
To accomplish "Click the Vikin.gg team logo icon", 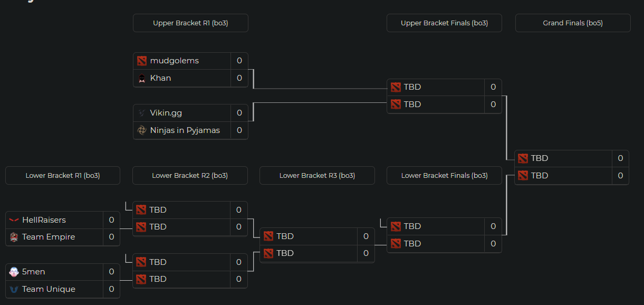I will point(141,113).
